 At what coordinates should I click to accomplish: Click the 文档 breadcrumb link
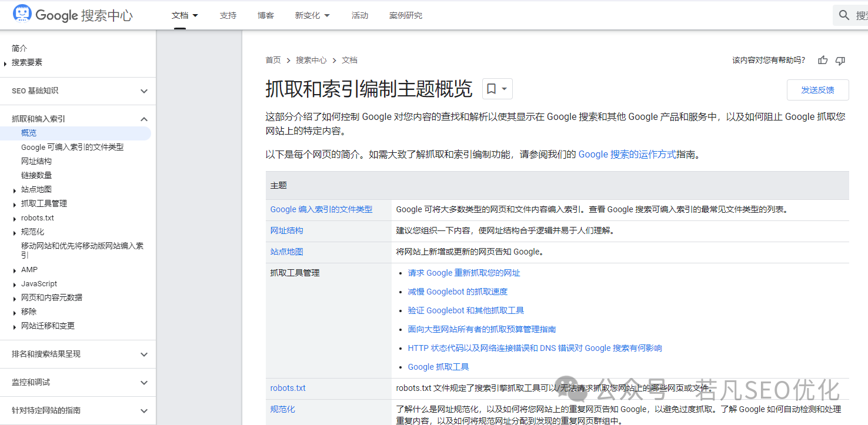pyautogui.click(x=349, y=60)
